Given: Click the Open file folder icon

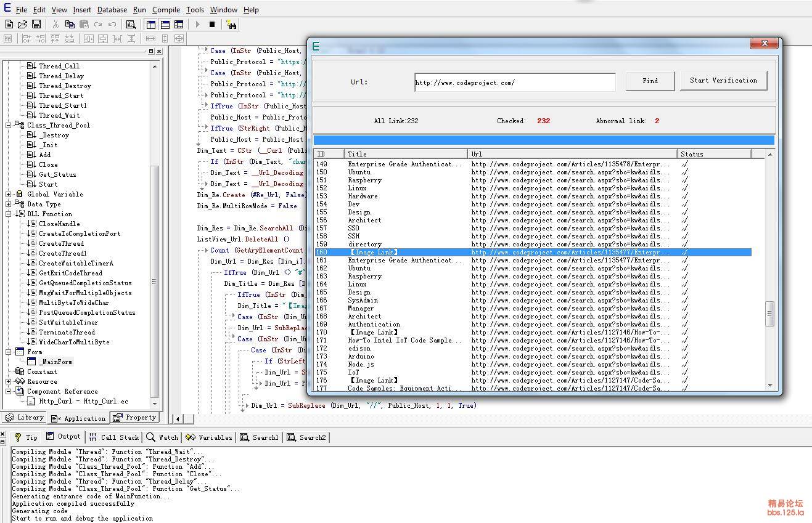Looking at the screenshot, I should 22,25.
